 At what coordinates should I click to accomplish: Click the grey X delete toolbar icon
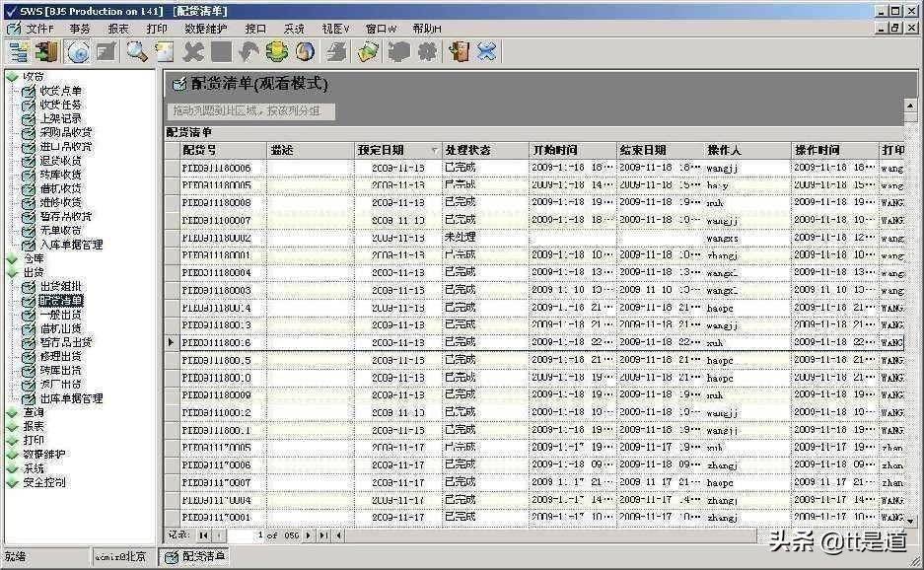click(x=192, y=52)
